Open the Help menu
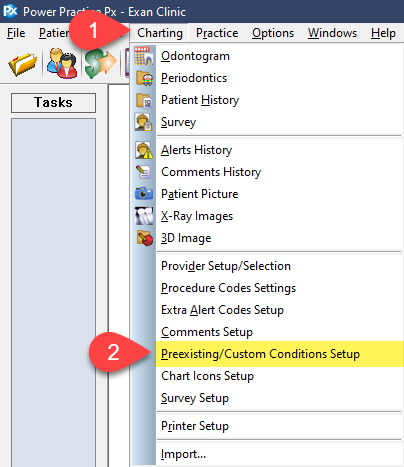The width and height of the screenshot is (404, 467). pos(383,33)
